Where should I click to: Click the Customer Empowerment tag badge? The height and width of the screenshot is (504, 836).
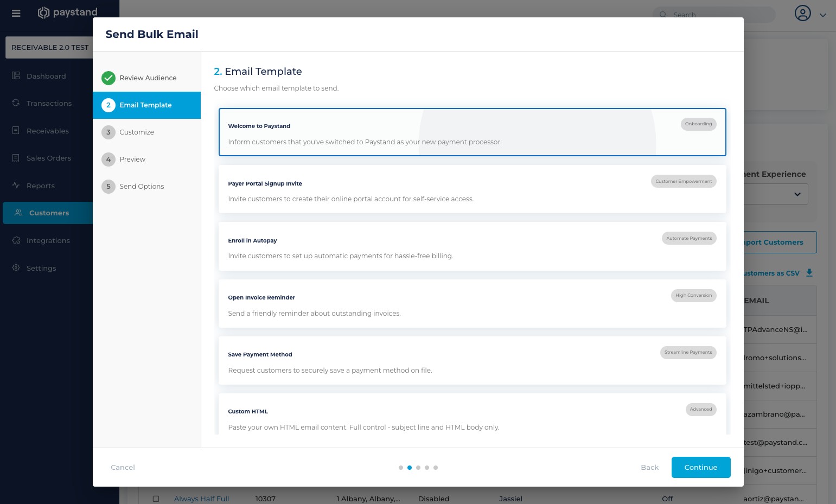[684, 181]
